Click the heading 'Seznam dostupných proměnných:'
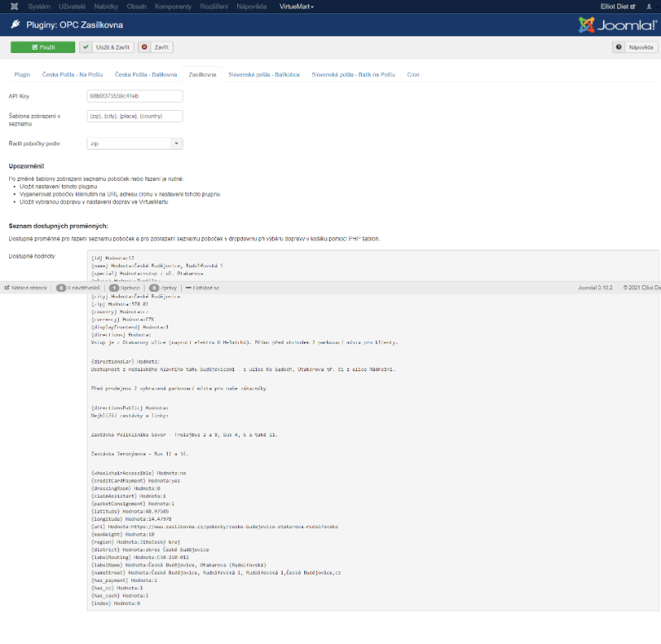This screenshot has width=661, height=644. (59, 226)
